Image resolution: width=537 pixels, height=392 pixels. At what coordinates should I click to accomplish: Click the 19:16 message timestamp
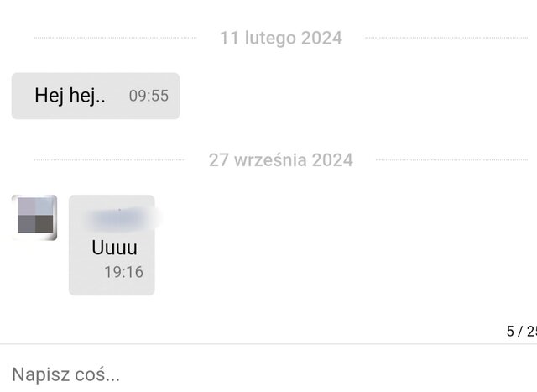(x=124, y=272)
